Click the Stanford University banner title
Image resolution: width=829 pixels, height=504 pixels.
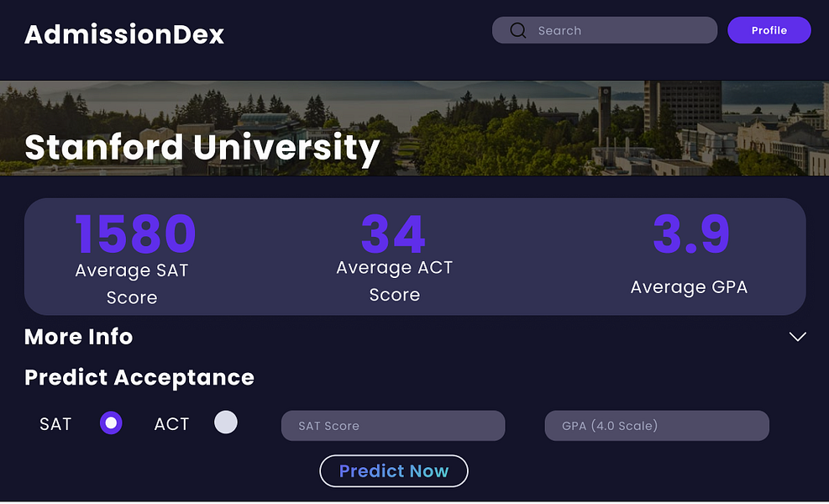202,148
